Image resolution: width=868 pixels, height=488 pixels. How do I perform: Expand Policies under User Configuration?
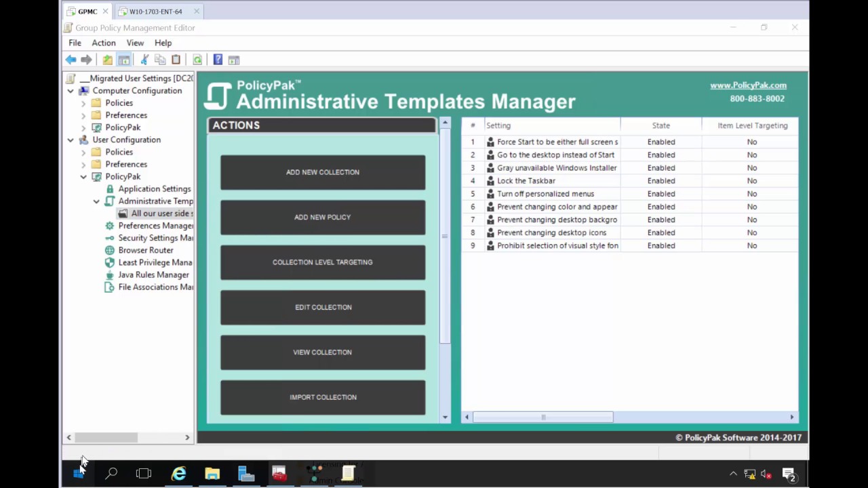coord(83,152)
